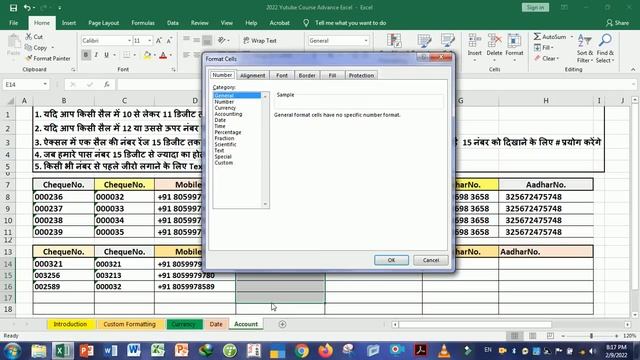640x360 pixels.
Task: Decrease font size with small A icon
Action: point(169,40)
